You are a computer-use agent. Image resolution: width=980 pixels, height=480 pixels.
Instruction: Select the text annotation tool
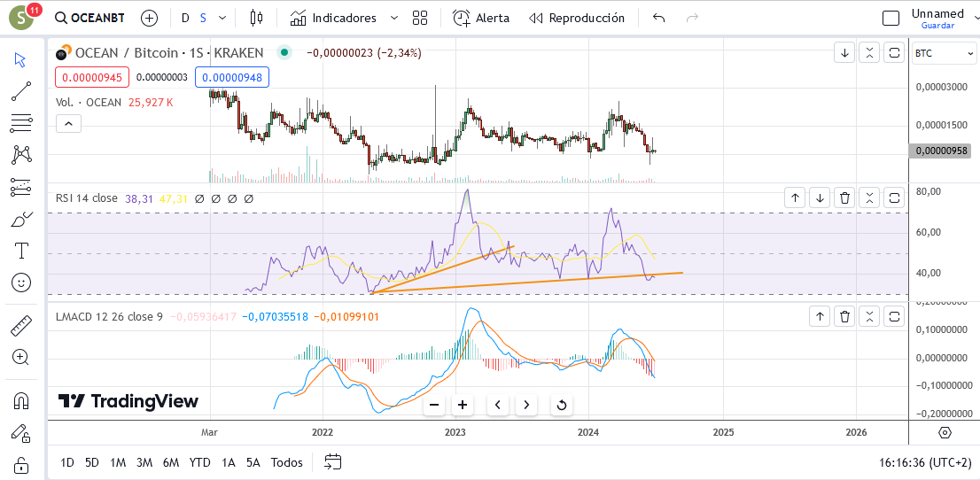coord(20,252)
